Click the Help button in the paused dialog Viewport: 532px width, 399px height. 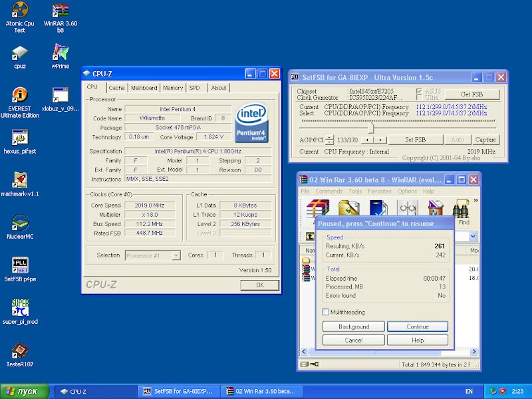tap(418, 340)
